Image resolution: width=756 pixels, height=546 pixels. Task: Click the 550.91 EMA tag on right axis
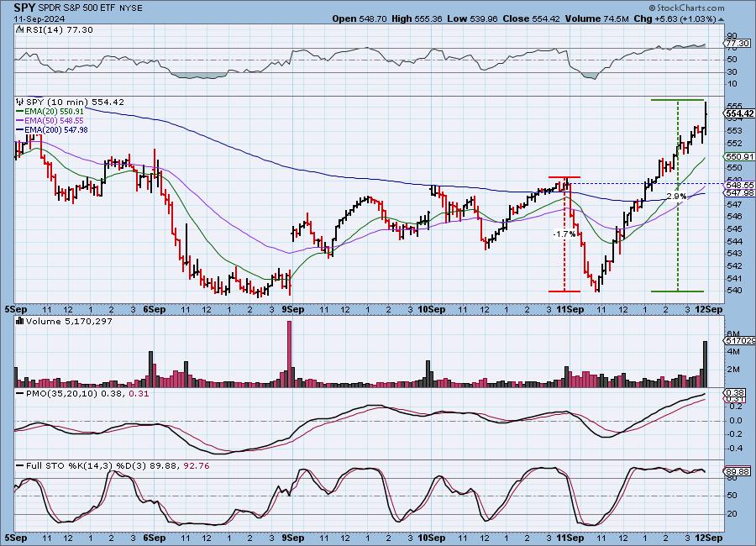[x=739, y=157]
